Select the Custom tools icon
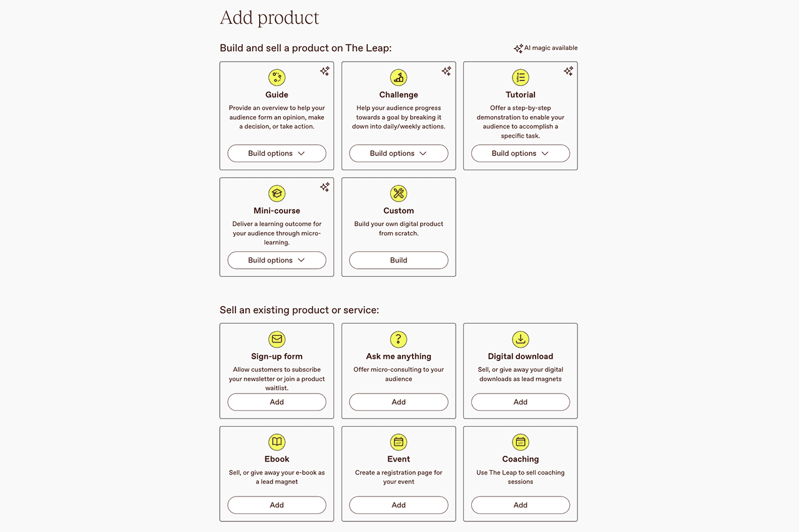Viewport: 799px width, 532px height. click(398, 193)
